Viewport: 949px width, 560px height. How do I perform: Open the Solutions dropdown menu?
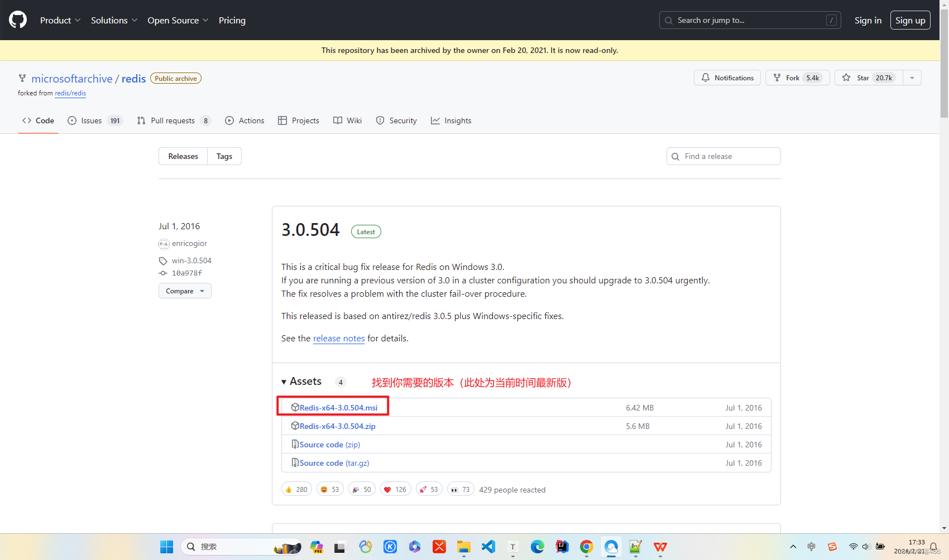click(x=114, y=20)
